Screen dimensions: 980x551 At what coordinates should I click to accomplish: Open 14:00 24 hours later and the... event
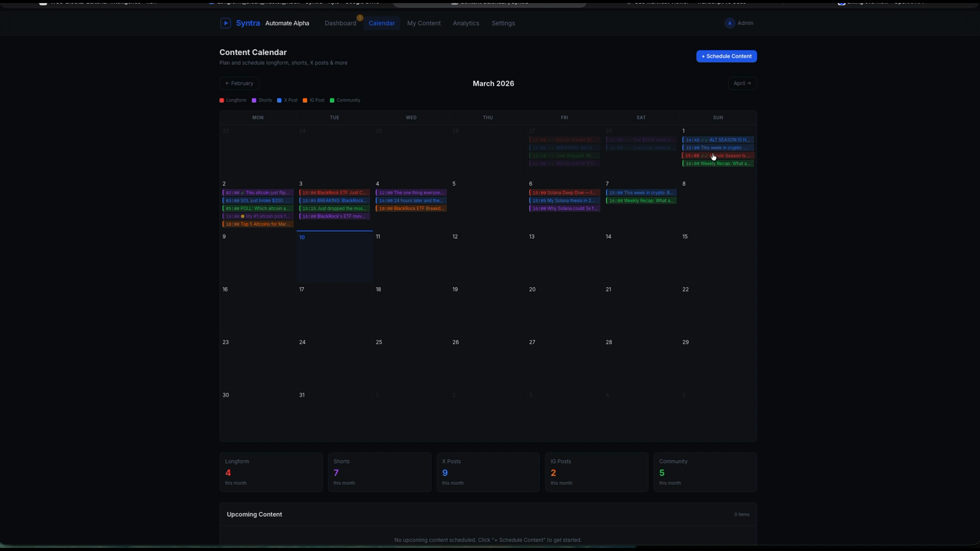pyautogui.click(x=411, y=201)
